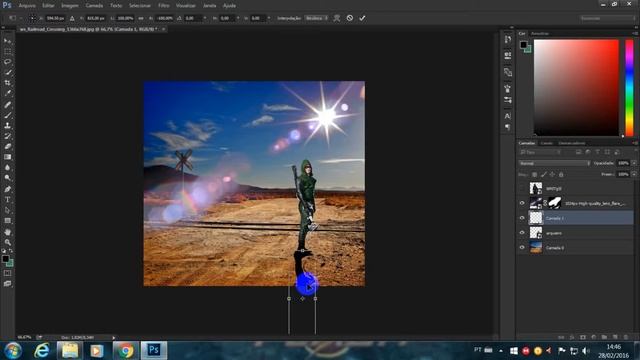Screen dimensions: 640x360
Task: Open the Imagem menu
Action: click(x=70, y=6)
